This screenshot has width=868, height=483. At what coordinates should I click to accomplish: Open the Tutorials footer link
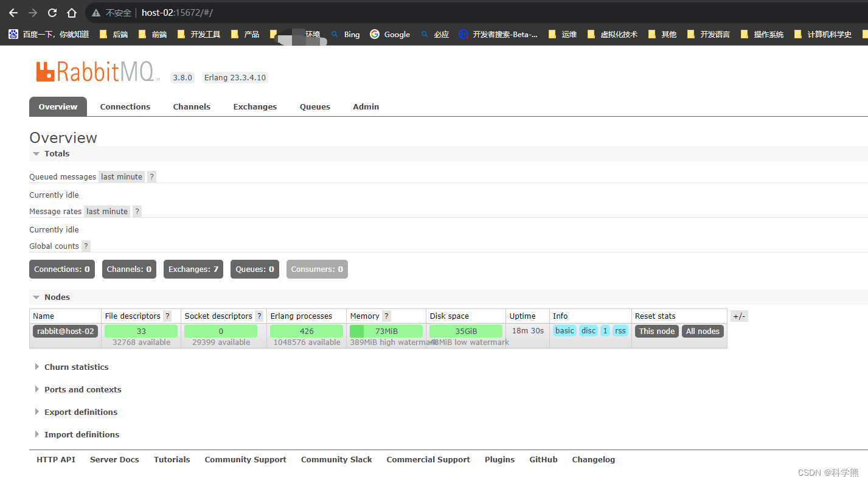click(x=172, y=460)
